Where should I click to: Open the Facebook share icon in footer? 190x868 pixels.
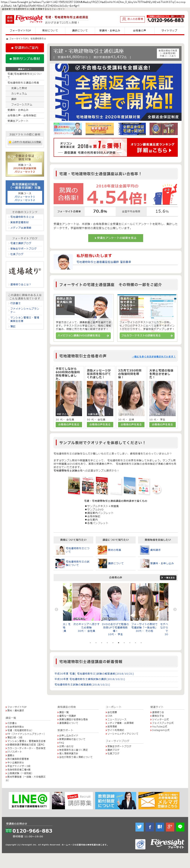(150, 827)
